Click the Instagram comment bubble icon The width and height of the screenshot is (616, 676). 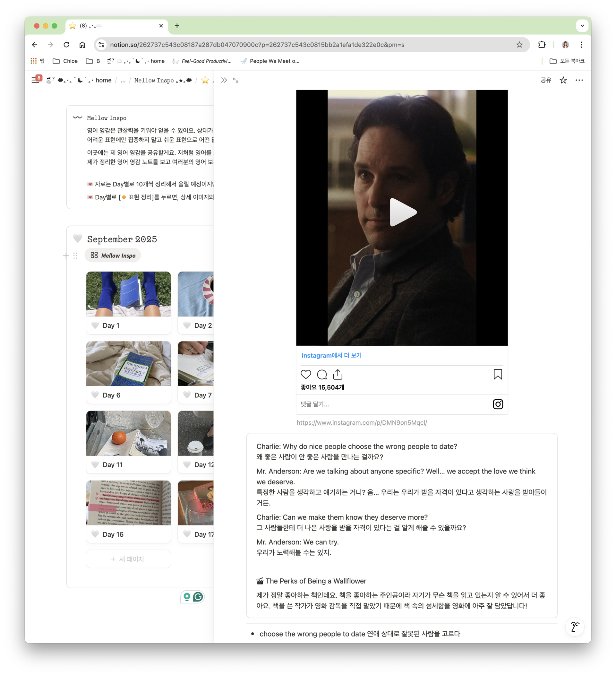click(322, 374)
